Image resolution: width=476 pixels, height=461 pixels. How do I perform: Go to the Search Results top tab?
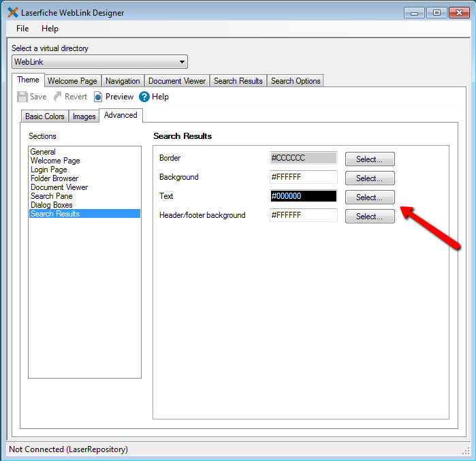pos(238,81)
